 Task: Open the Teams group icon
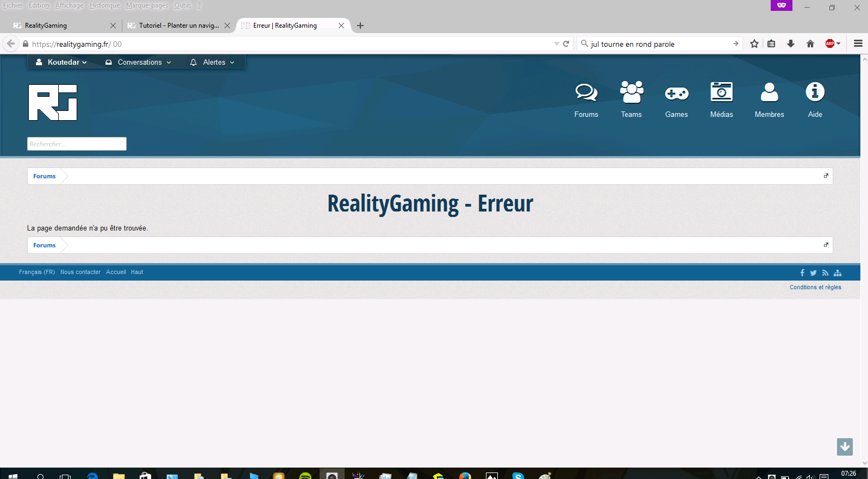(x=632, y=92)
